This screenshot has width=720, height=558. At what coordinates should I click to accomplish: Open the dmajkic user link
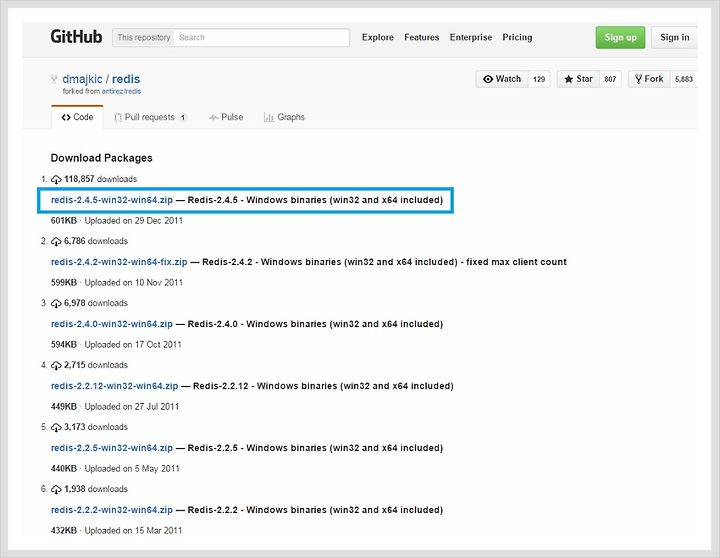tap(82, 79)
